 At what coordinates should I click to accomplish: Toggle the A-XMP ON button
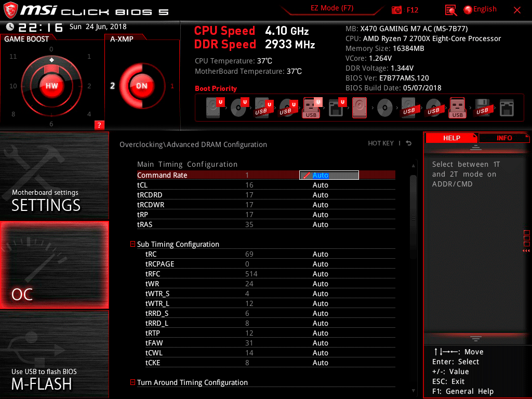(142, 86)
